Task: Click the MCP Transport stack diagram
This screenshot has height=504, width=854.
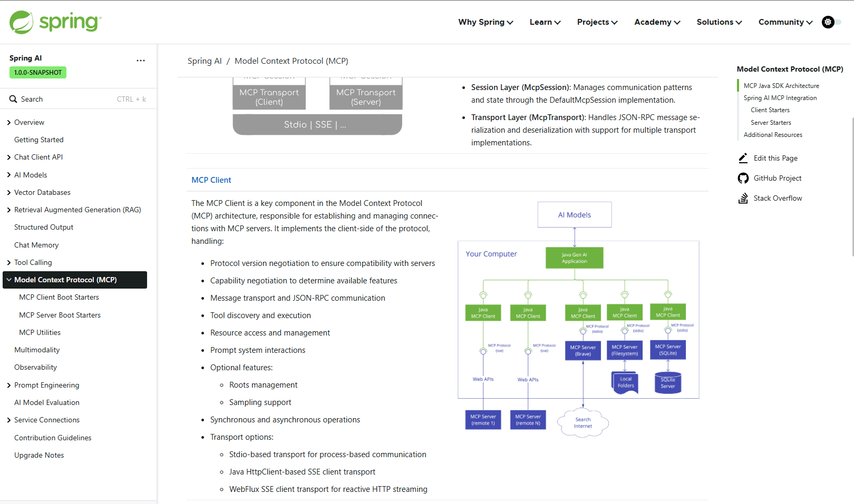Action: (x=317, y=106)
